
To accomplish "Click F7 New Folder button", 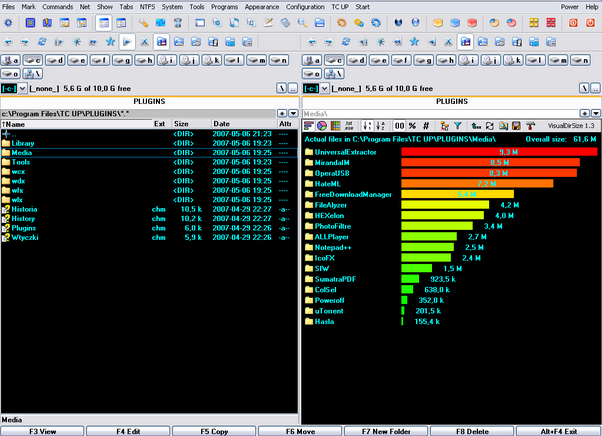I will click(386, 431).
